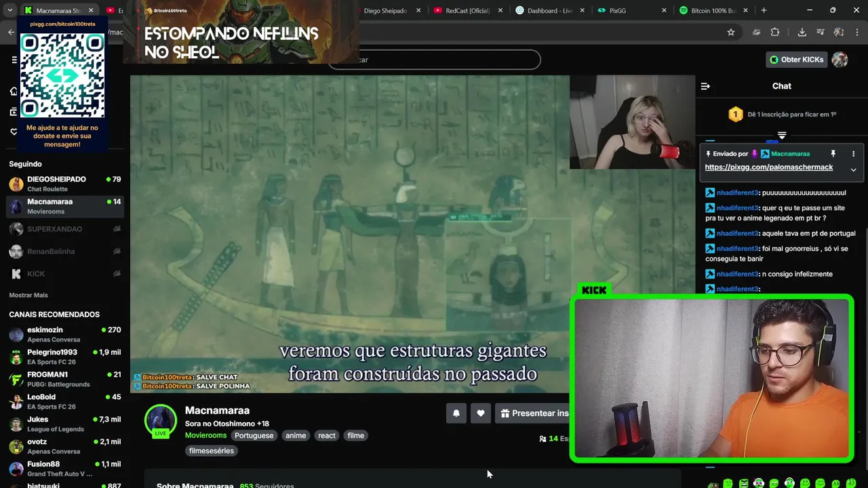The height and width of the screenshot is (488, 868).
Task: Click the heart follow icon for Macnamaraa
Action: coord(481,413)
